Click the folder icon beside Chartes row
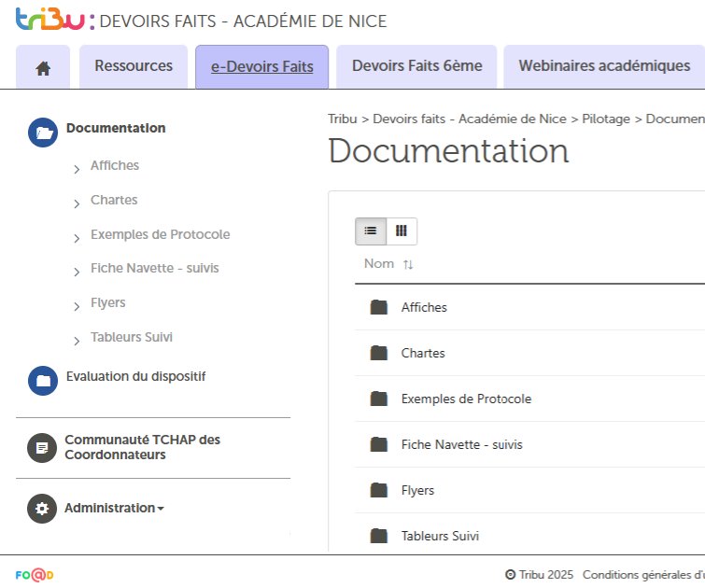This screenshot has height=588, width=705. coord(378,353)
